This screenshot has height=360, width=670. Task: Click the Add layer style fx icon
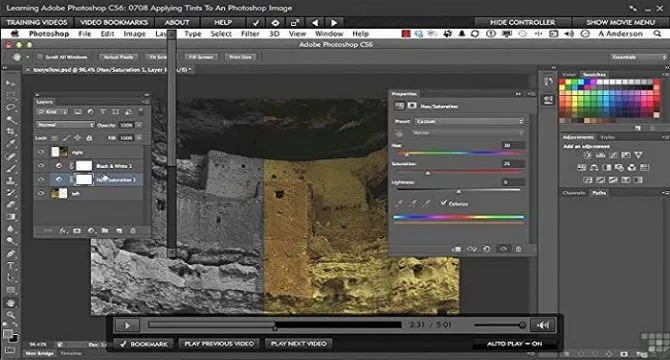pos(63,231)
